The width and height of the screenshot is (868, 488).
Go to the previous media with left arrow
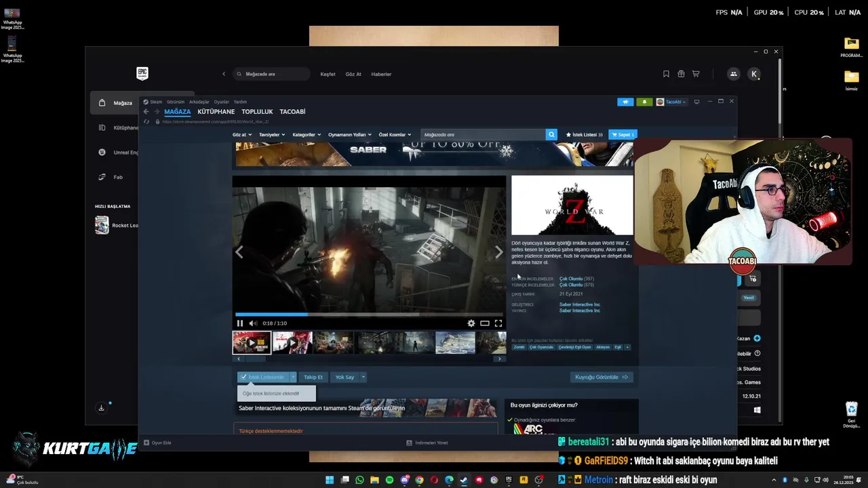tap(239, 252)
